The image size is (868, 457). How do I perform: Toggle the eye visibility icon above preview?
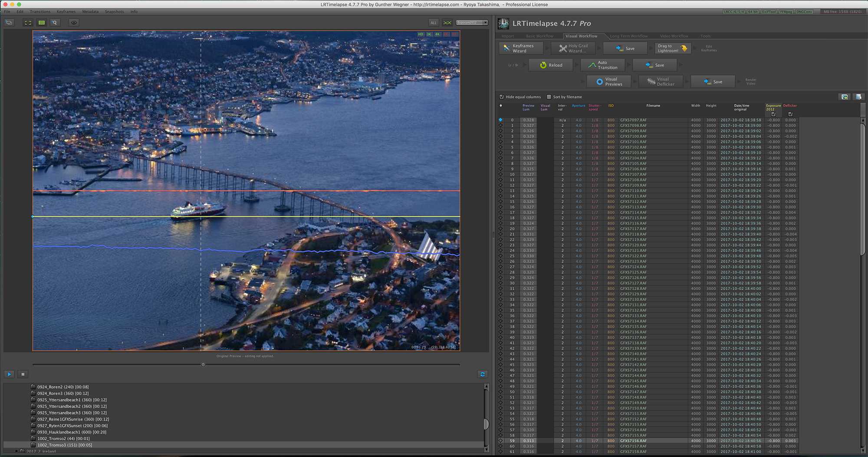click(x=74, y=23)
